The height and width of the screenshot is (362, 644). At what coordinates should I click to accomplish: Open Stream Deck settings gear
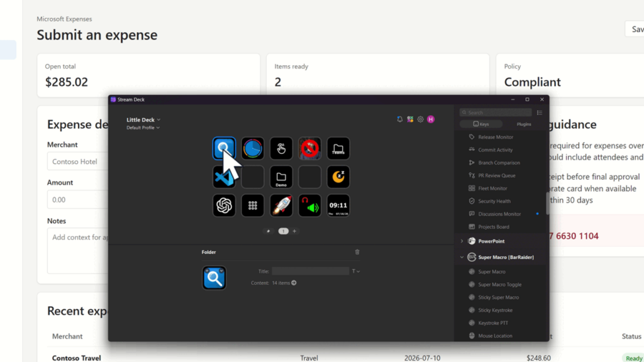pos(420,119)
